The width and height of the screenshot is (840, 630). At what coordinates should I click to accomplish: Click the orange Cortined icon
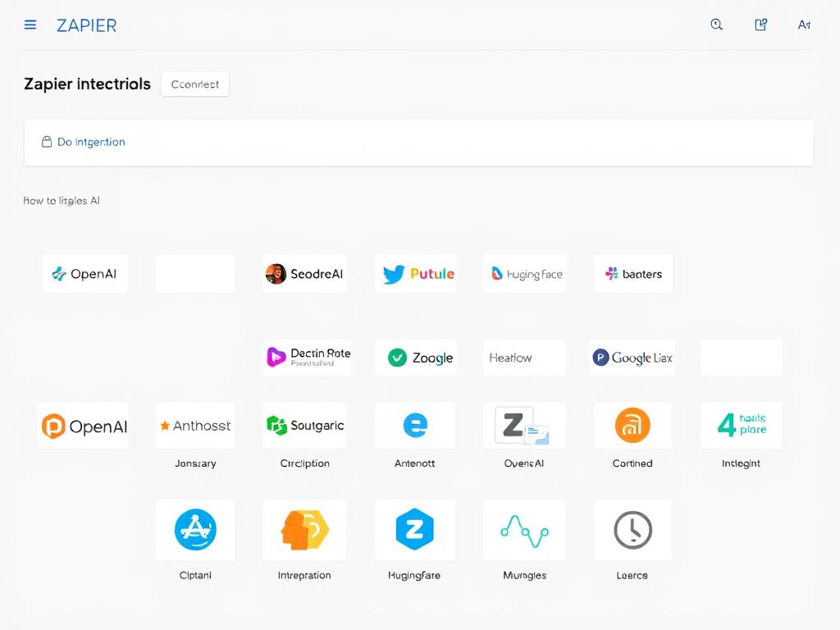coord(632,425)
